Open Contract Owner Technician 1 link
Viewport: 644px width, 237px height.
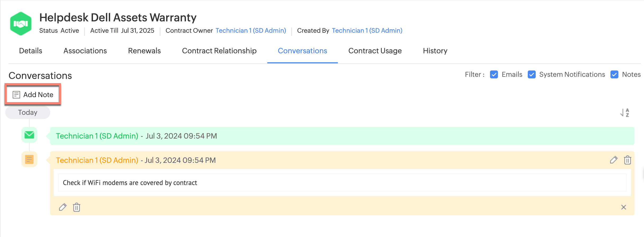pyautogui.click(x=250, y=31)
